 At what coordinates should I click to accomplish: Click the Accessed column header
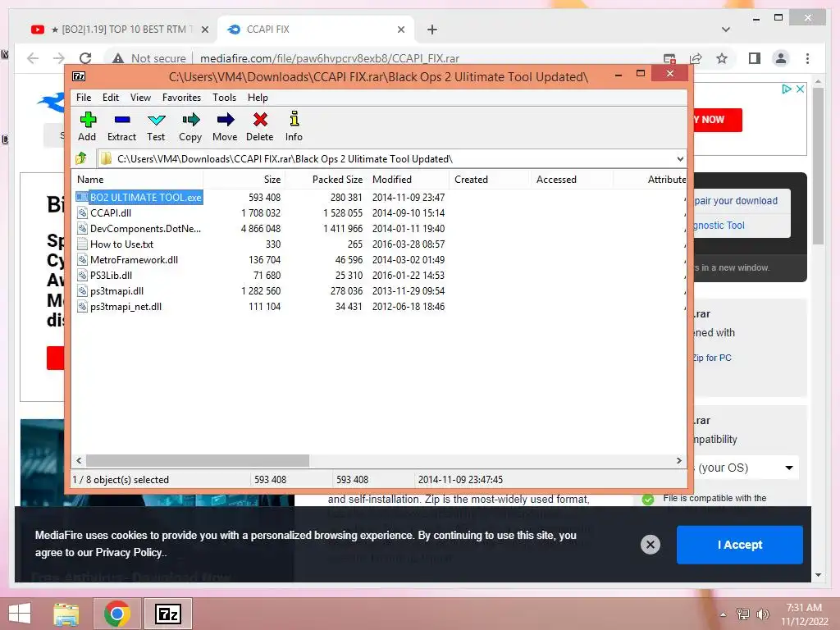(572, 180)
